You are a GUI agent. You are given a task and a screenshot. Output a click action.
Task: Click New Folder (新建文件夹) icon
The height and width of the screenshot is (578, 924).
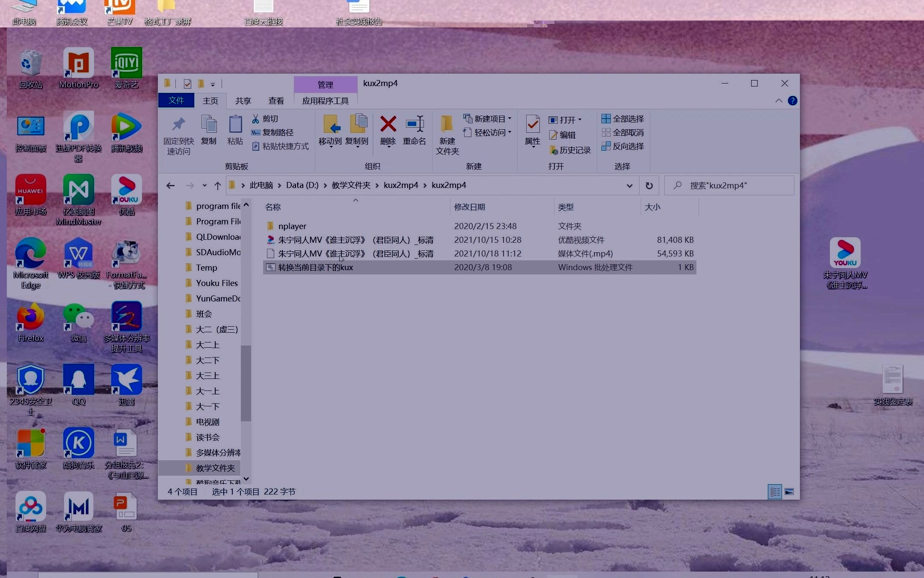447,124
